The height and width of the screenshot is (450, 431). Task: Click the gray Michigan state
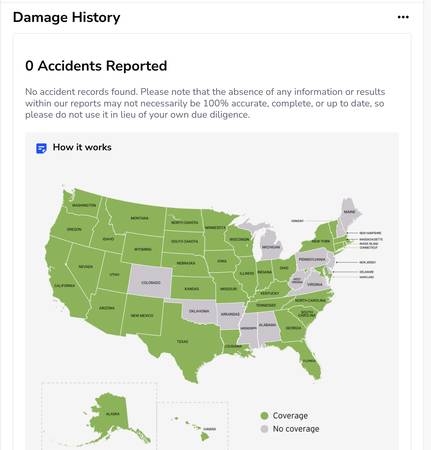click(272, 245)
